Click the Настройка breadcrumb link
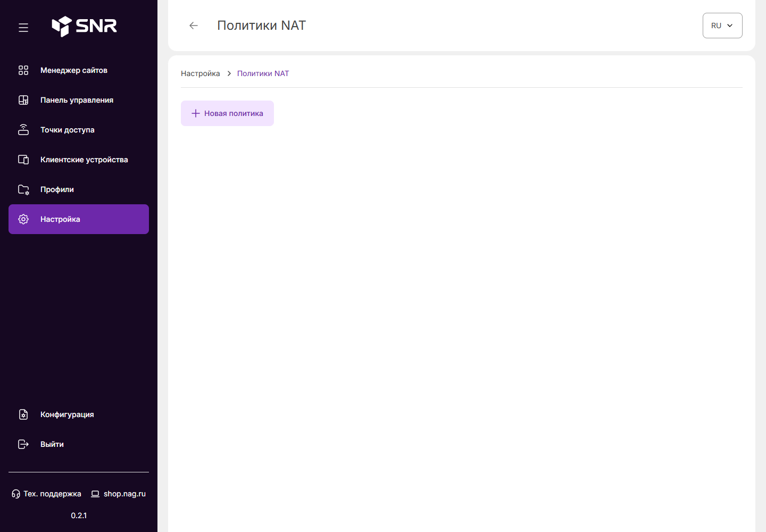The image size is (766, 532). [x=201, y=73]
